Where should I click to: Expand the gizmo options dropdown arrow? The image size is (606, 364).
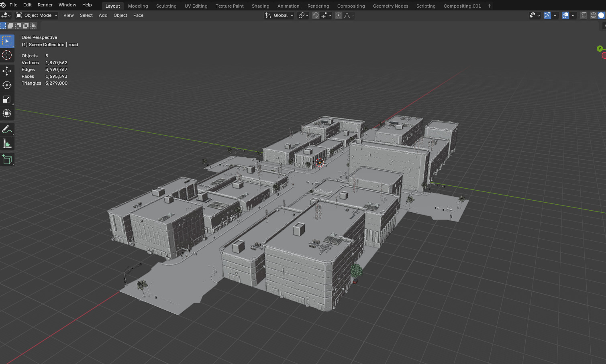[555, 15]
